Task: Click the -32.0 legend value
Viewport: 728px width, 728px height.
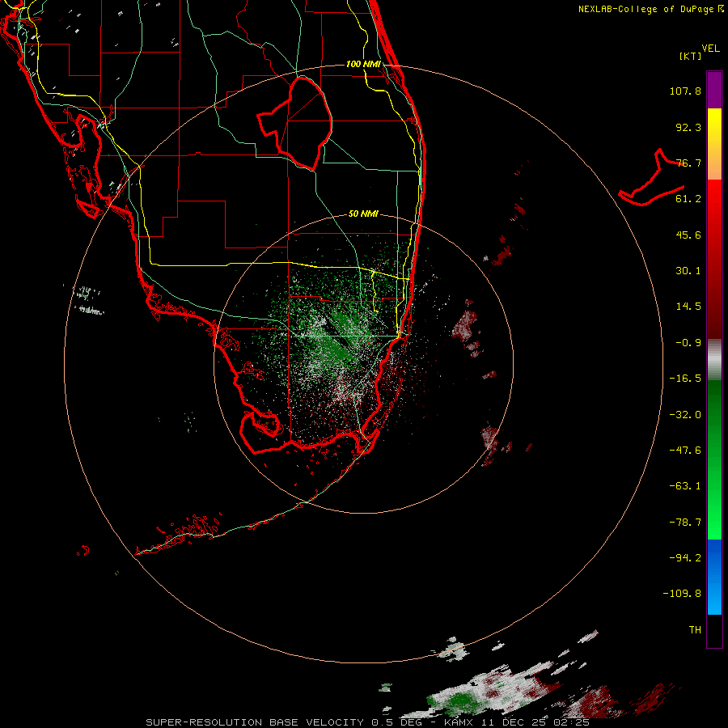Action: point(685,415)
